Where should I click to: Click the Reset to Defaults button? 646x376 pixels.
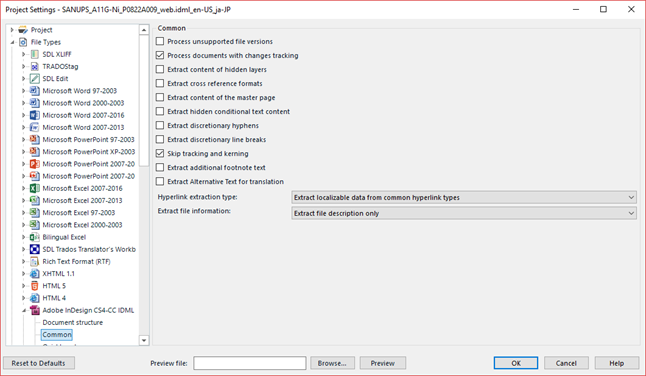click(39, 363)
